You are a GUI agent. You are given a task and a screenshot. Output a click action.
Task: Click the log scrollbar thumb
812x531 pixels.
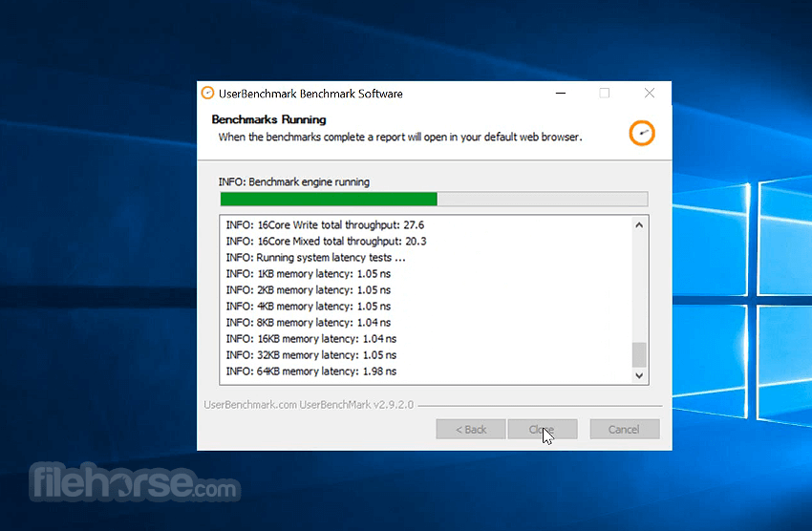click(639, 354)
